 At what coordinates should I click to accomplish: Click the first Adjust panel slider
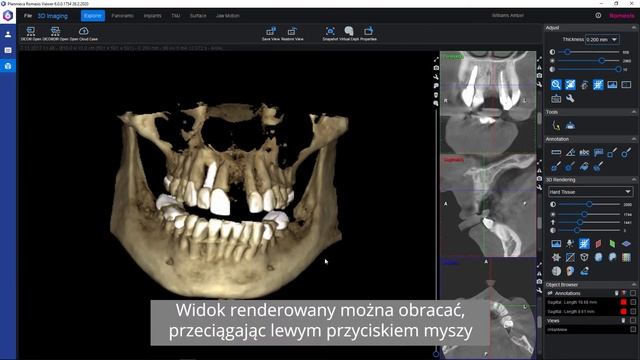(x=589, y=52)
